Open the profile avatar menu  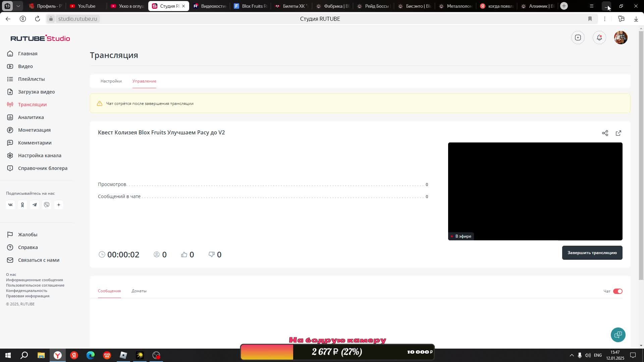pos(621,38)
